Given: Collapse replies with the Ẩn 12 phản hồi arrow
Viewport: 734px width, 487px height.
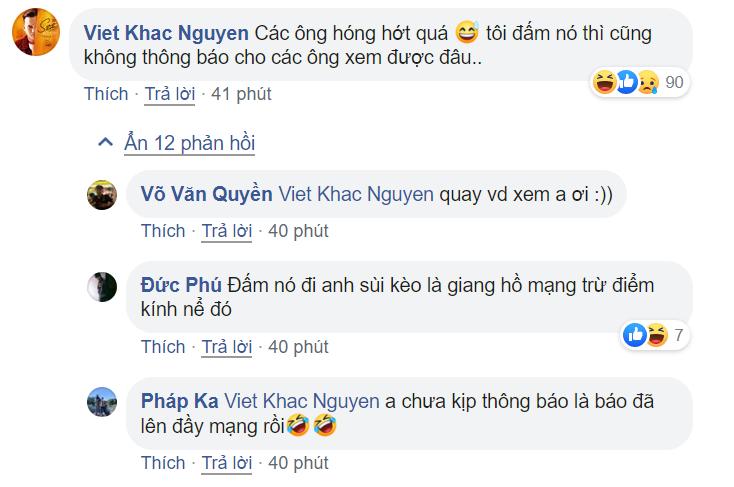Looking at the screenshot, I should 105,142.
